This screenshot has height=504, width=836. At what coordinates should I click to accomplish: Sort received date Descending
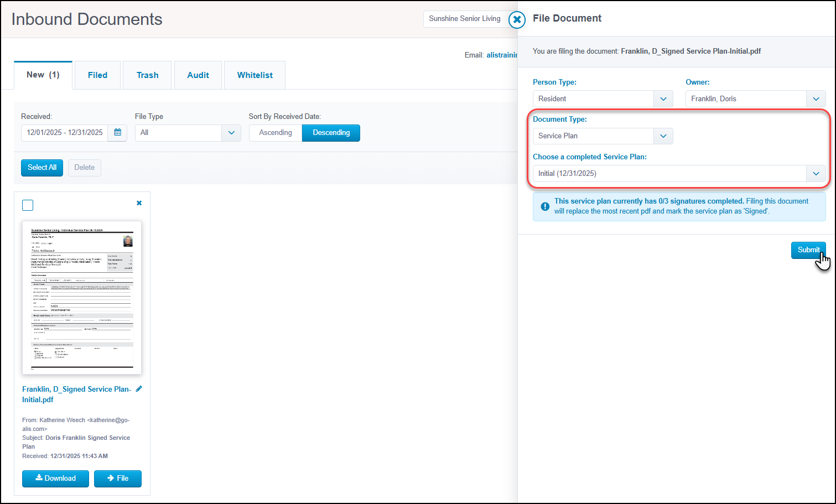(x=331, y=133)
